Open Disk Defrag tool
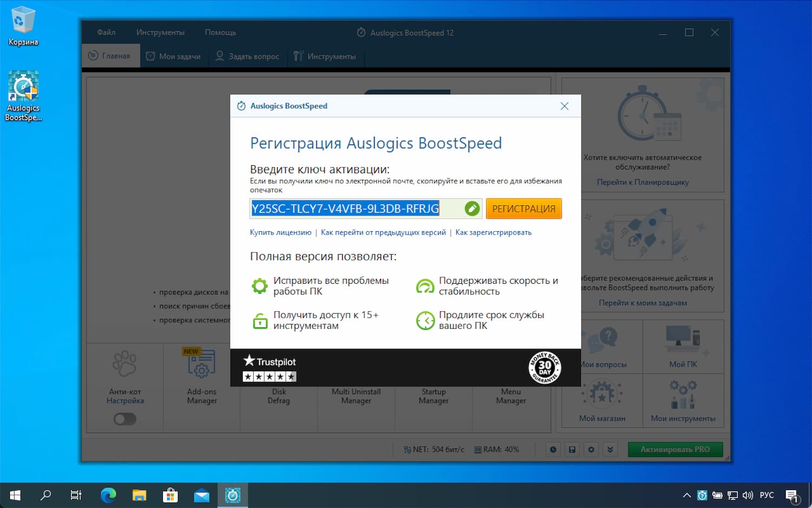Screen dimensions: 812x508 279,396
